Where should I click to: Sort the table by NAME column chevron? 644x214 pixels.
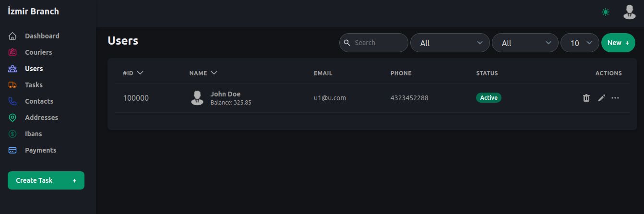[214, 73]
